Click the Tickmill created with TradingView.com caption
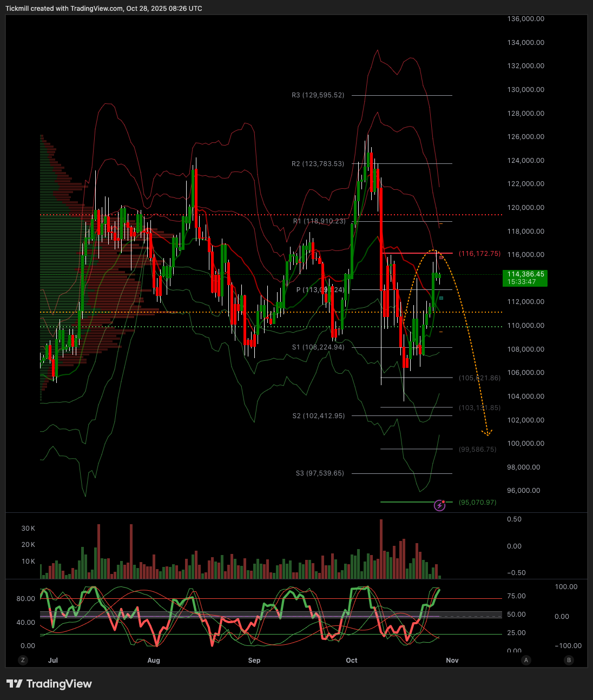 tap(104, 9)
